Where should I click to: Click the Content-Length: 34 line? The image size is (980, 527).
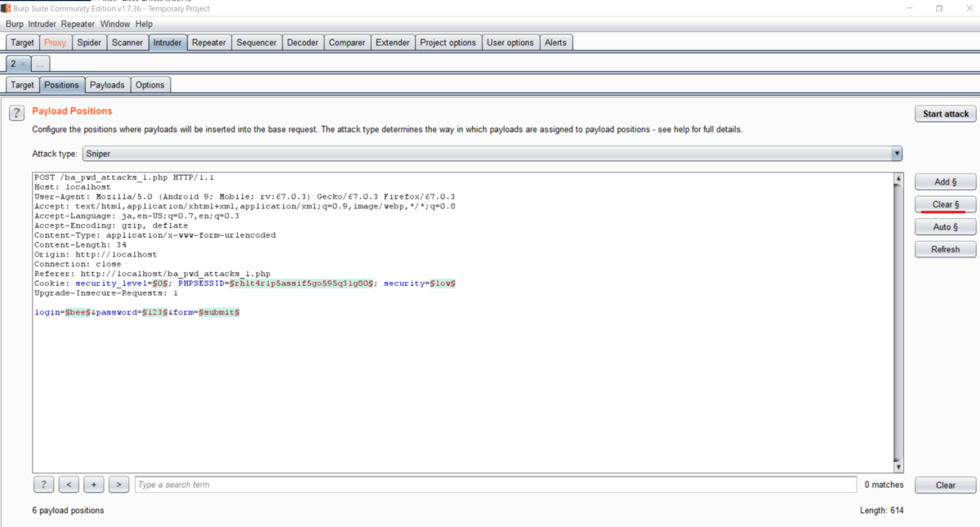[80, 244]
